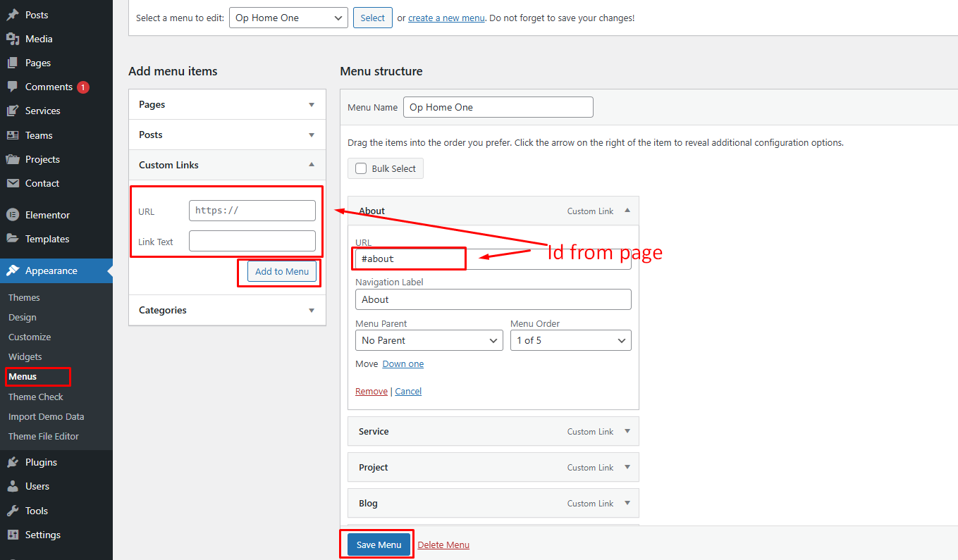The image size is (958, 560).
Task: Open Widgets submenu item
Action: (25, 356)
